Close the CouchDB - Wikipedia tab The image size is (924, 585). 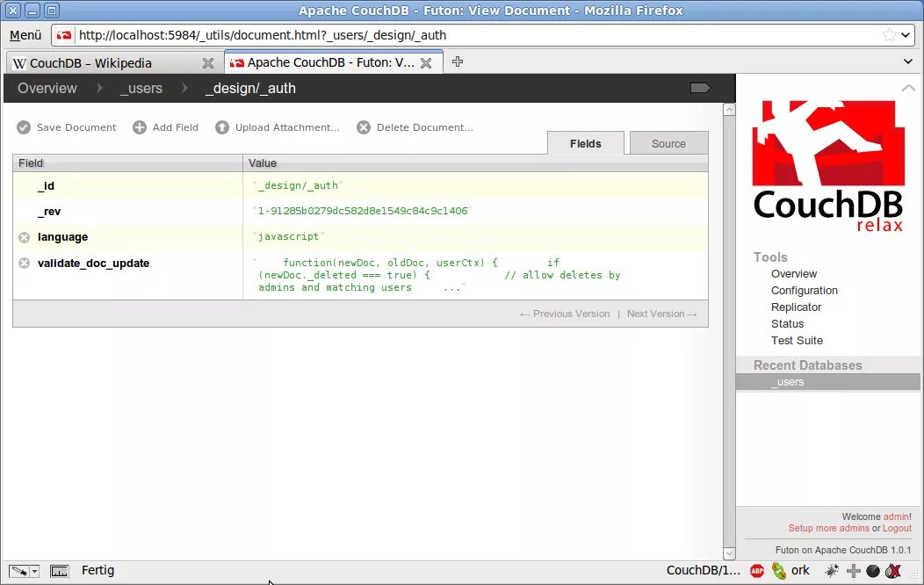click(x=208, y=63)
